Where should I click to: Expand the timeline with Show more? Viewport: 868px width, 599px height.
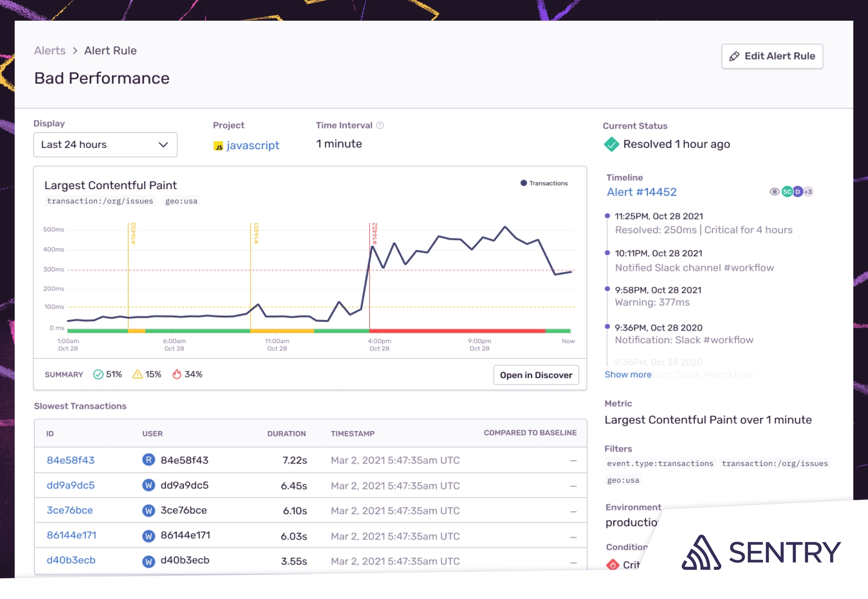pyautogui.click(x=628, y=375)
